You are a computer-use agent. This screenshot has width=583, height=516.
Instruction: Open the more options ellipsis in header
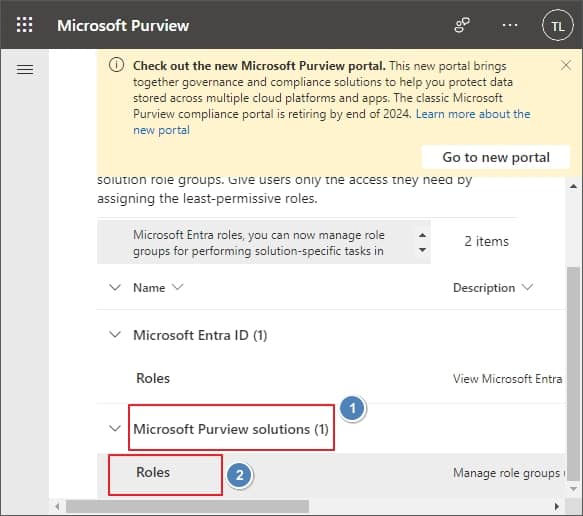tap(510, 25)
